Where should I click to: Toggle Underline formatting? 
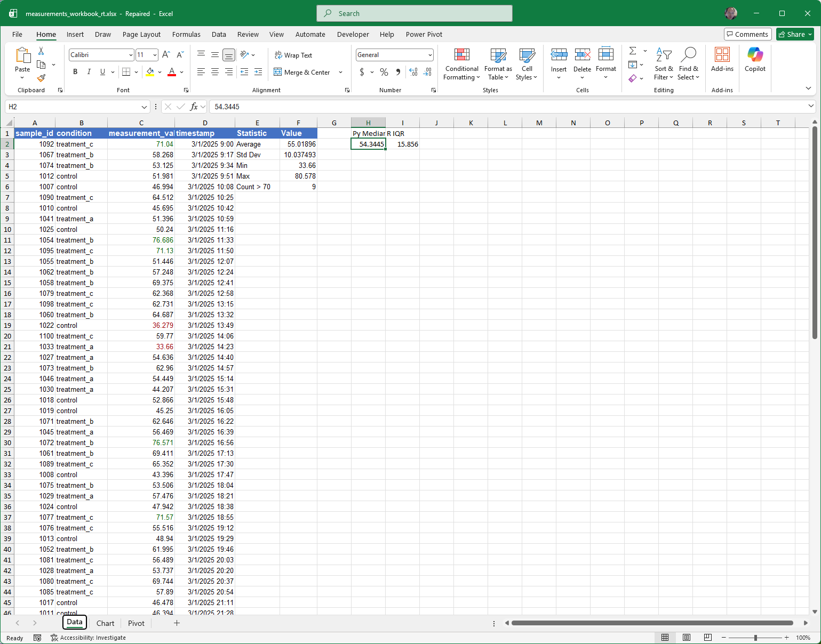(x=102, y=72)
